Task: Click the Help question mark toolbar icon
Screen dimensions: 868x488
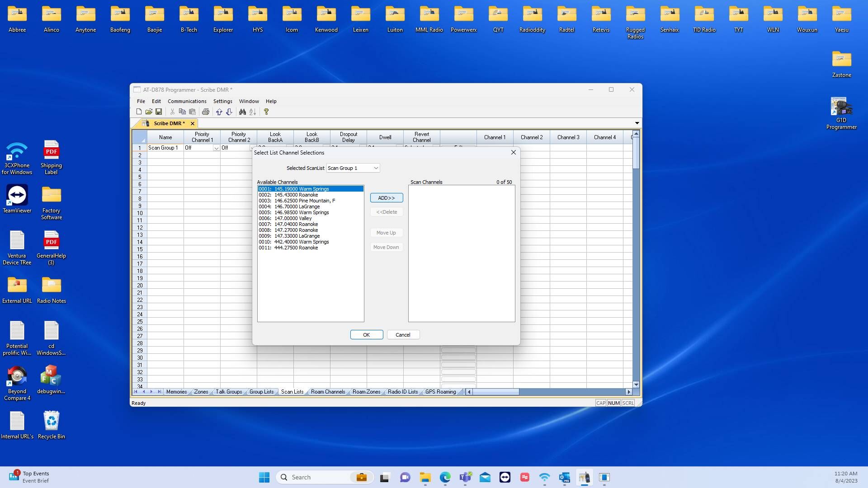Action: 266,112
